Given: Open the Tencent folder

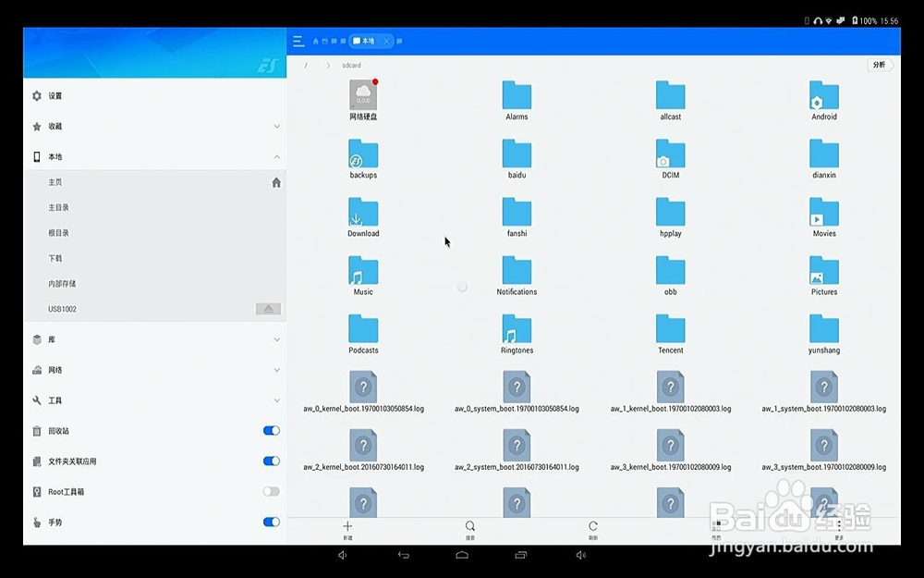Looking at the screenshot, I should [x=671, y=334].
